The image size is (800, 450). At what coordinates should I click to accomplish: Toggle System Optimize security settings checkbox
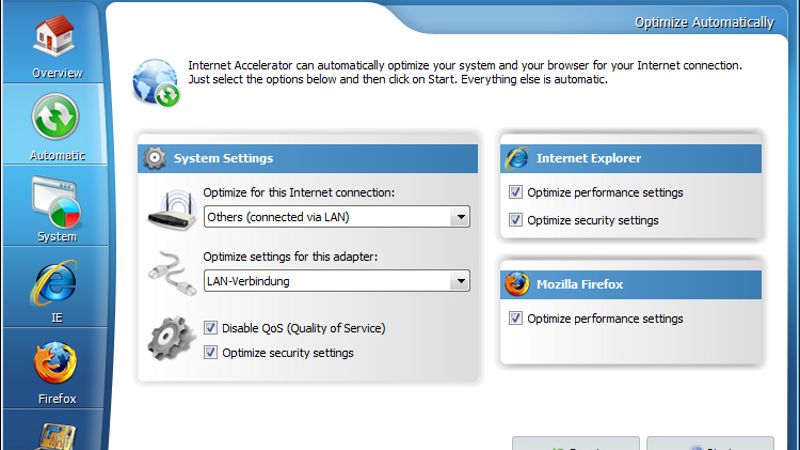[211, 352]
